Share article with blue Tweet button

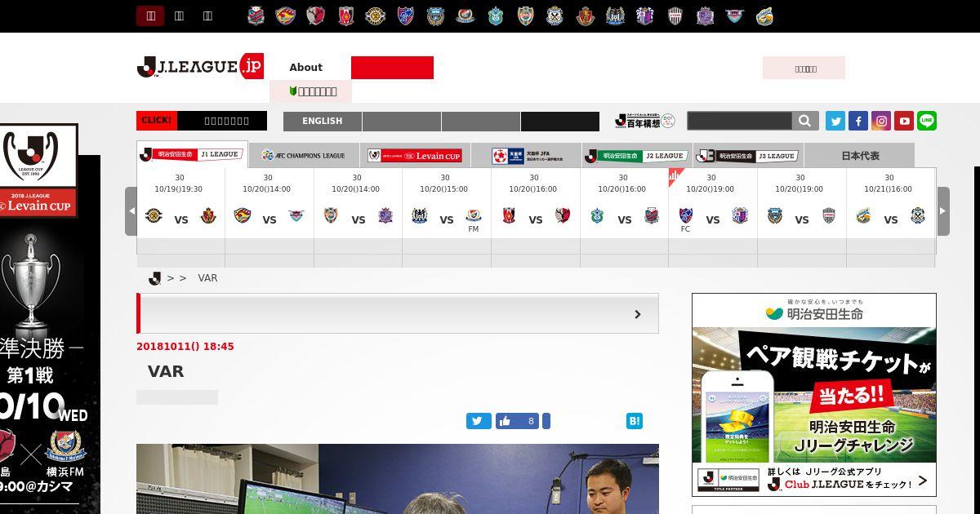[x=479, y=421]
